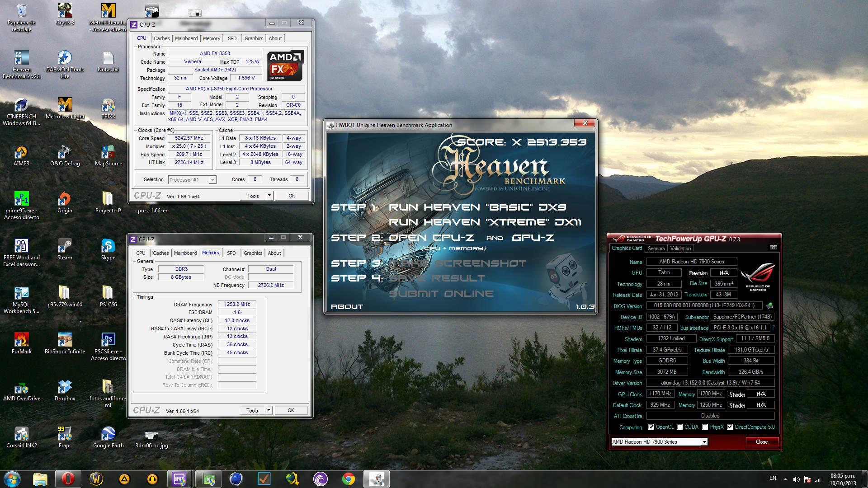Open Fraps desktop shortcut
Screen dimensions: 868x488
pyautogui.click(x=65, y=438)
